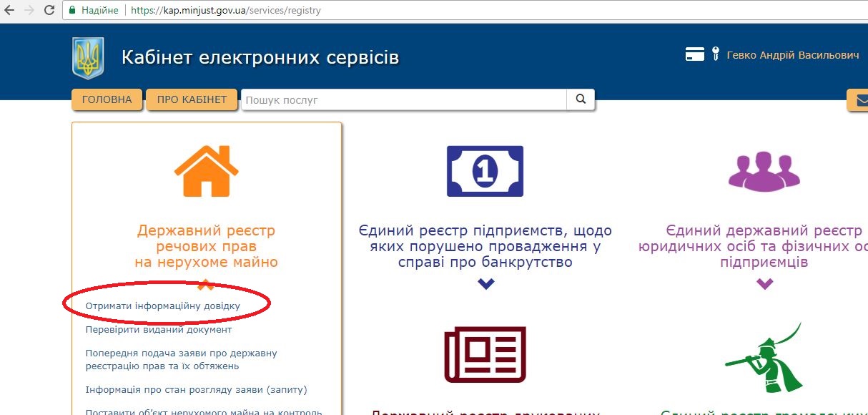Screen dimensions: 868x415
Task: Click the credit card icon in header
Action: [x=695, y=55]
